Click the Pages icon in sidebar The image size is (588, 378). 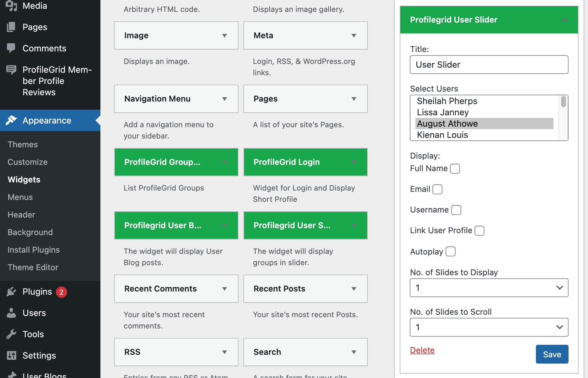point(11,27)
